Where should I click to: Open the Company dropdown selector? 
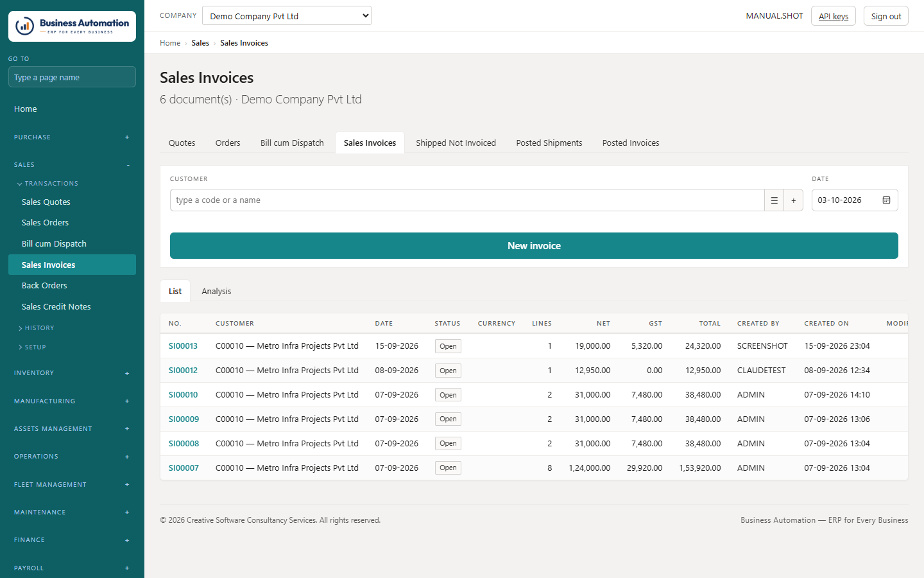[287, 15]
